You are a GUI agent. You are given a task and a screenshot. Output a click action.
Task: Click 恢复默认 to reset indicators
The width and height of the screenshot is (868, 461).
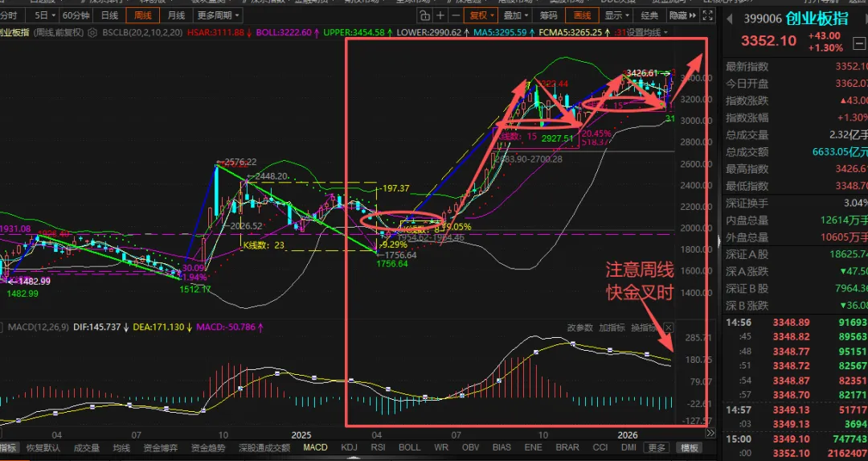click(43, 447)
